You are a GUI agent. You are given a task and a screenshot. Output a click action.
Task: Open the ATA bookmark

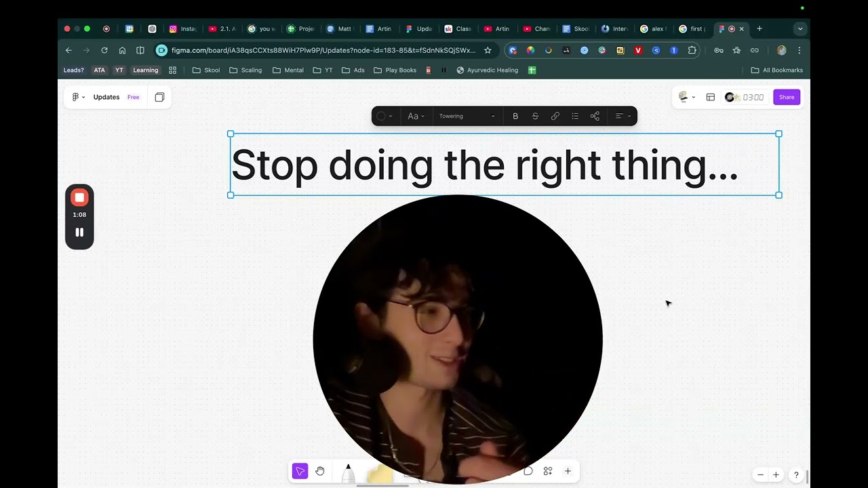pyautogui.click(x=100, y=70)
